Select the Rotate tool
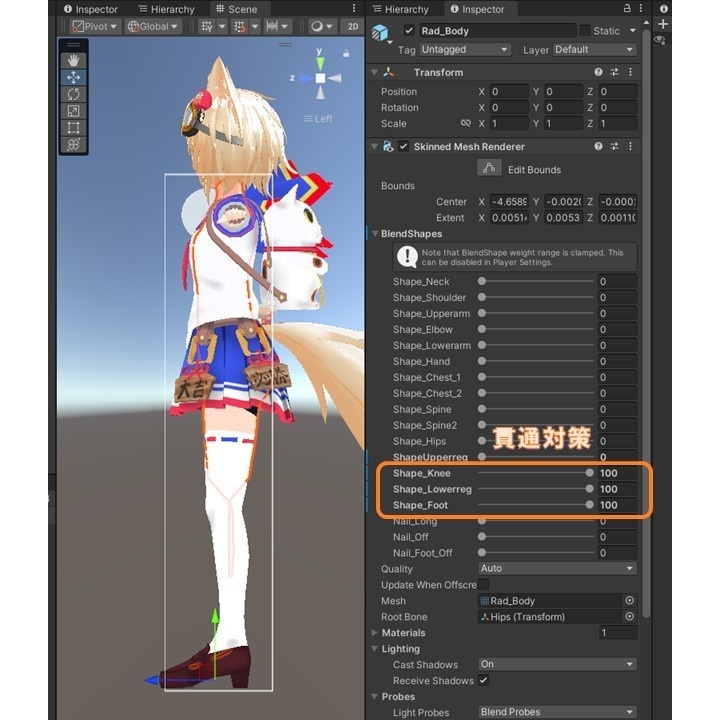720x720 pixels. point(73,94)
